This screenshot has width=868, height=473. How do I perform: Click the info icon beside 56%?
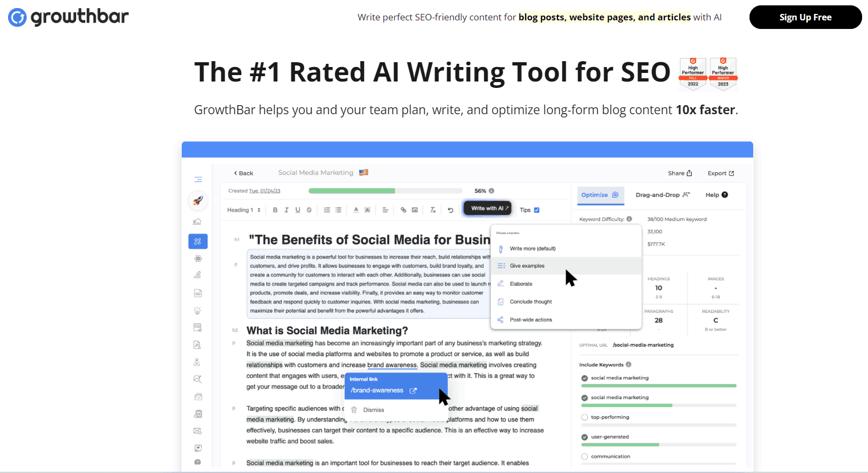click(491, 191)
